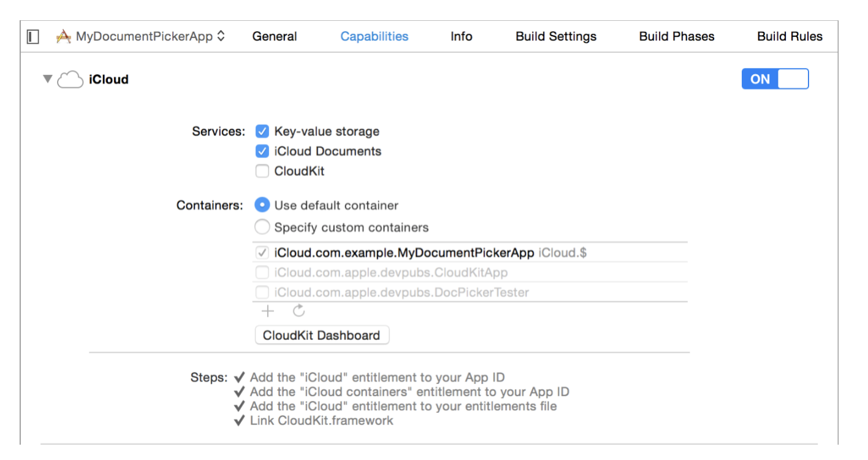Image resolution: width=868 pixels, height=460 pixels.
Task: Click the checkmark beside Link CloudKit.framework step
Action: pos(240,421)
